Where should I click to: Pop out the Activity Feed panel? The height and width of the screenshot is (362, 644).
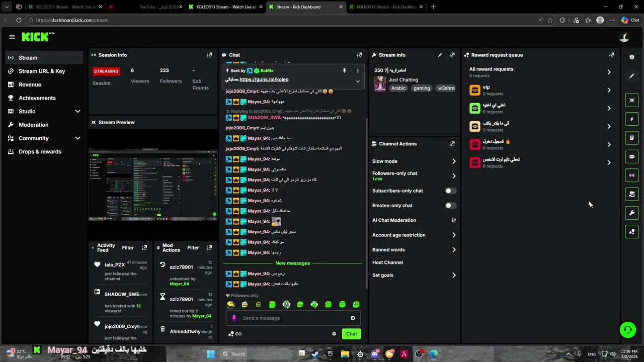tap(144, 248)
